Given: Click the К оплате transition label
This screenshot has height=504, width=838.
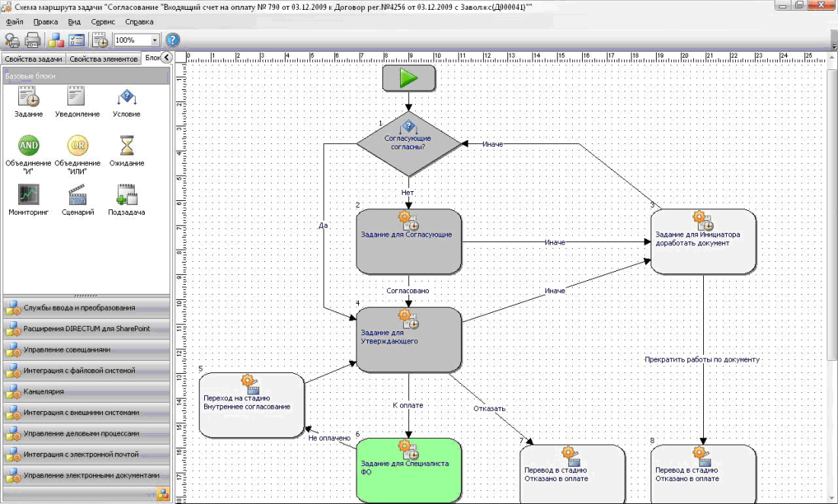Looking at the screenshot, I should 408,405.
